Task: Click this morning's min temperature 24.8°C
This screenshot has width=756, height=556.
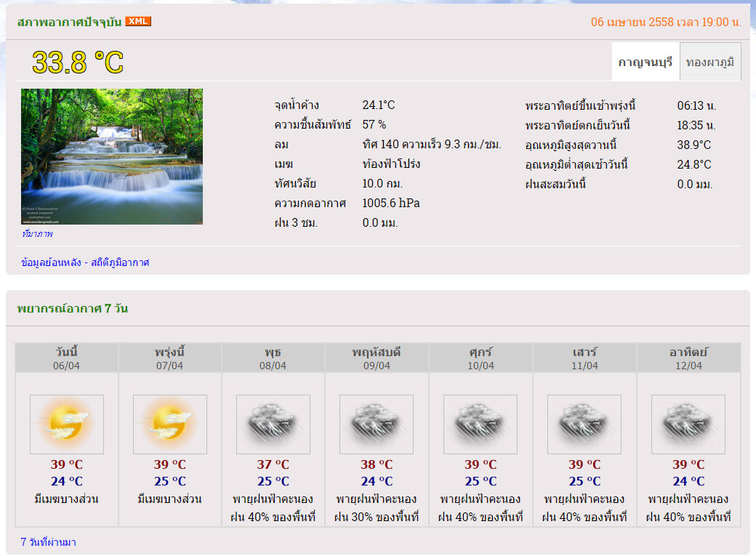Action: 693,164
